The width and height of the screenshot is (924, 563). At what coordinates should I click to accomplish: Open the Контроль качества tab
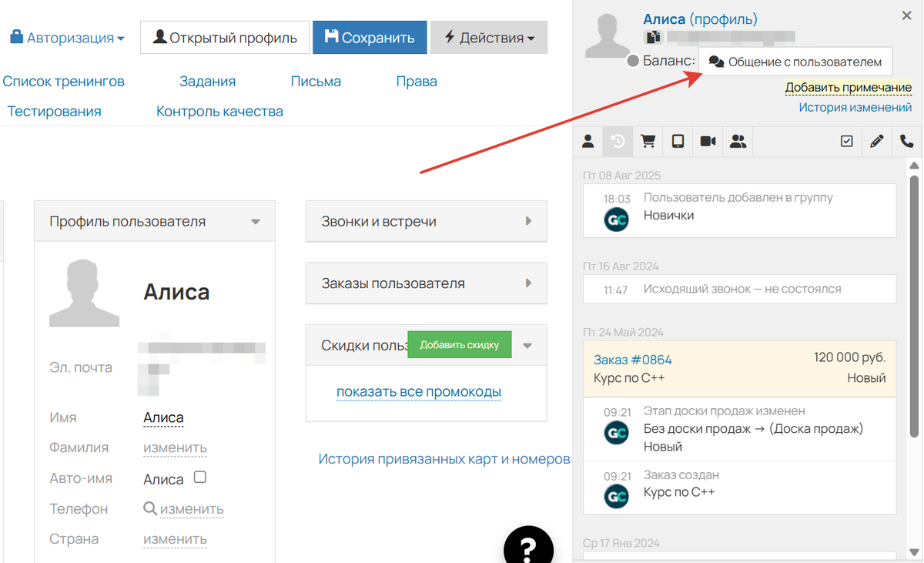pos(219,111)
